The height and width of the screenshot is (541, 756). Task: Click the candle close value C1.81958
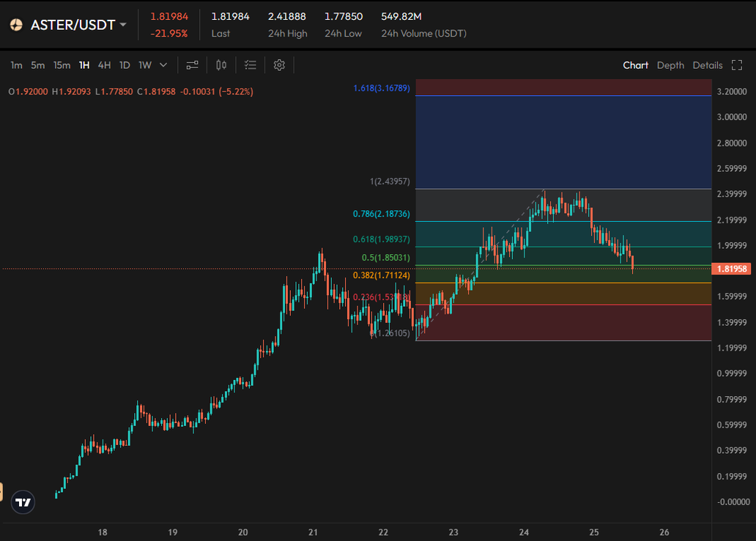[x=156, y=92]
